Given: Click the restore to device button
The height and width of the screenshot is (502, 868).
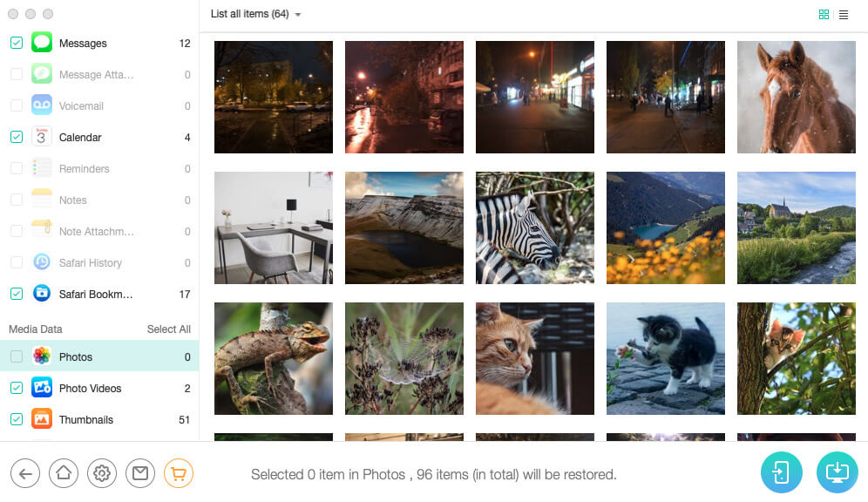Looking at the screenshot, I should click(781, 472).
